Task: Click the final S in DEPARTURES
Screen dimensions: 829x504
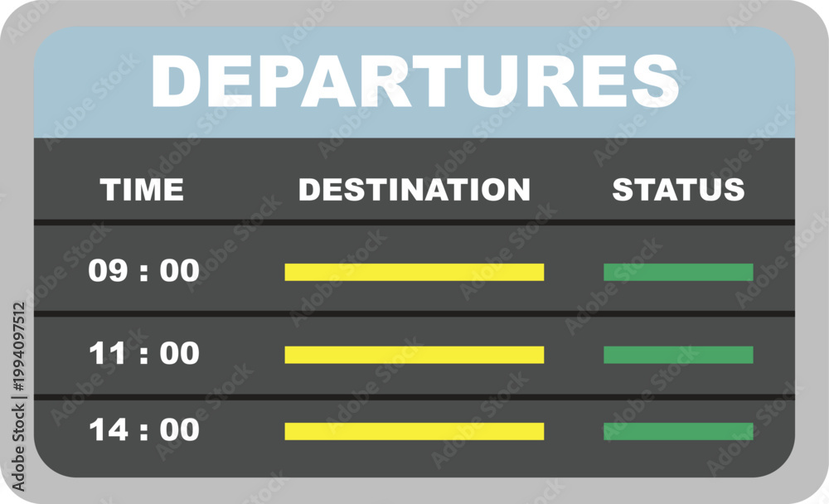Action: (655, 81)
